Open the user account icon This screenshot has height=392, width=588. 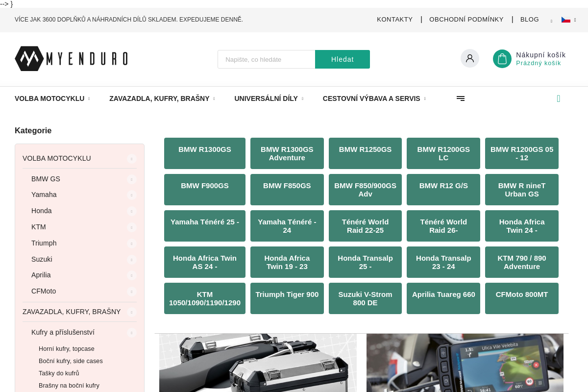click(470, 58)
